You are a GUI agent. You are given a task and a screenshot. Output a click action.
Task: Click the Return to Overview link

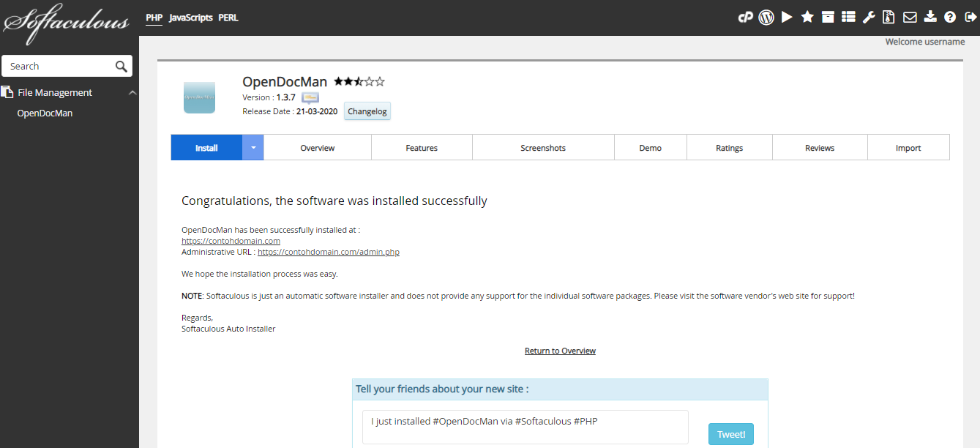tap(560, 350)
